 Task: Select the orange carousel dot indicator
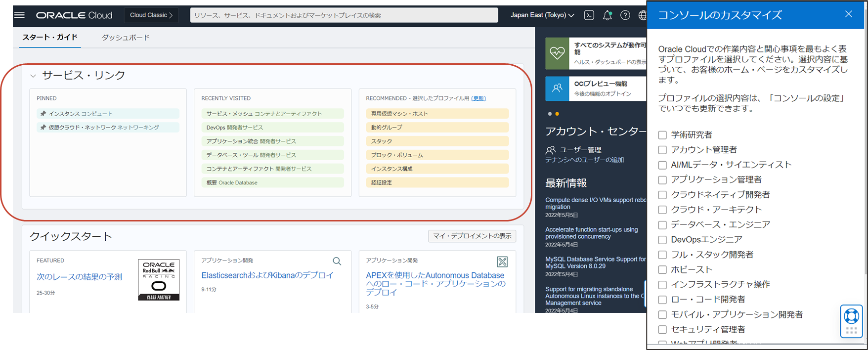[557, 114]
